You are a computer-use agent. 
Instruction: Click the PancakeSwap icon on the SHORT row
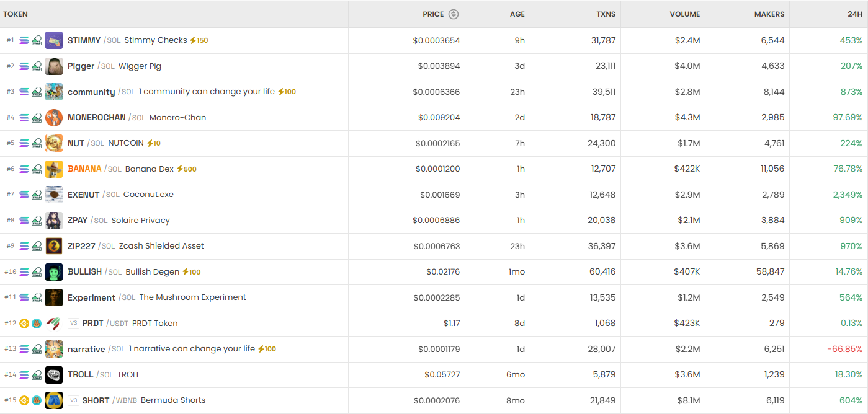click(x=37, y=400)
